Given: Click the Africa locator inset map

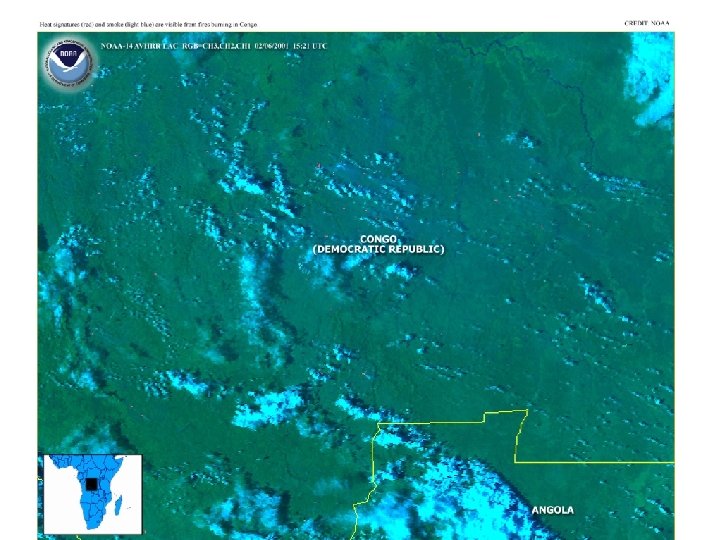Looking at the screenshot, I should click(x=93, y=494).
